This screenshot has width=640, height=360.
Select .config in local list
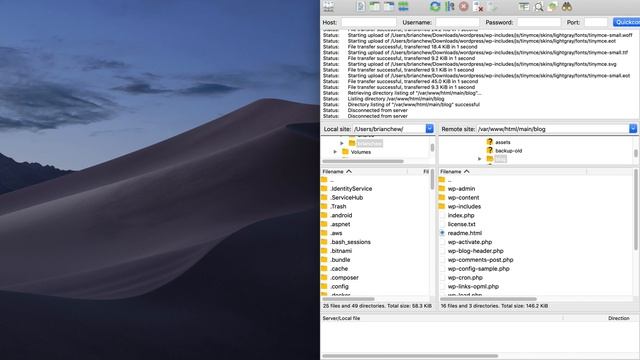click(340, 287)
